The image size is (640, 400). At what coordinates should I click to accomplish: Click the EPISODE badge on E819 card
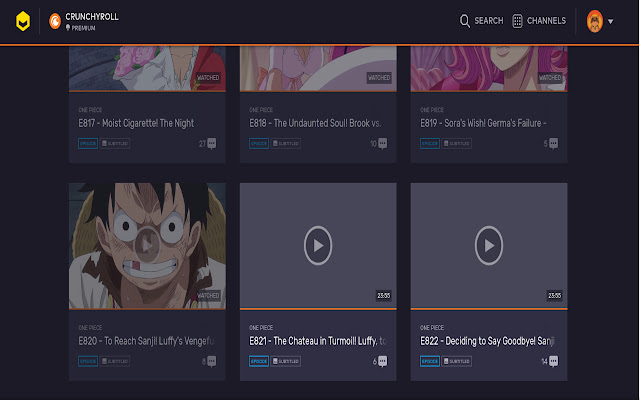click(x=430, y=144)
